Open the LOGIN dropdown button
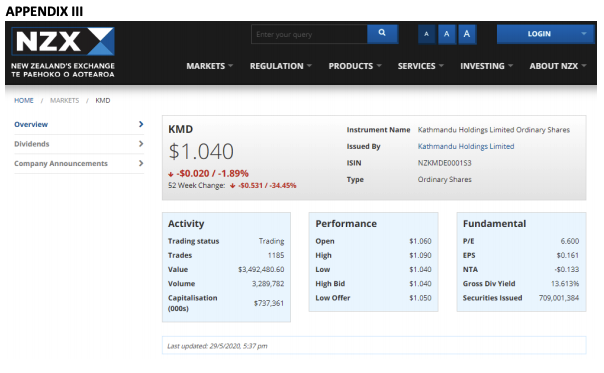604x373 pixels. [545, 34]
